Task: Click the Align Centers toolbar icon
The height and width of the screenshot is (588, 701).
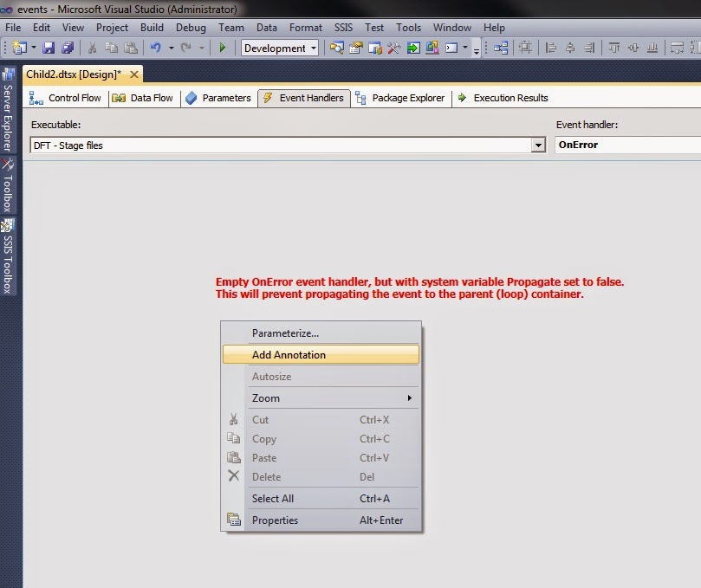Action: coord(570,48)
